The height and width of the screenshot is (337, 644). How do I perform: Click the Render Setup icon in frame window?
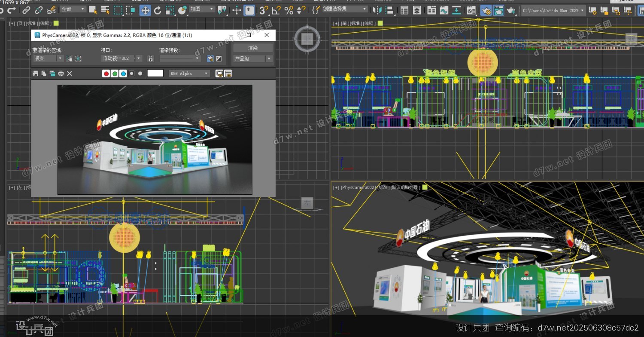pyautogui.click(x=210, y=58)
